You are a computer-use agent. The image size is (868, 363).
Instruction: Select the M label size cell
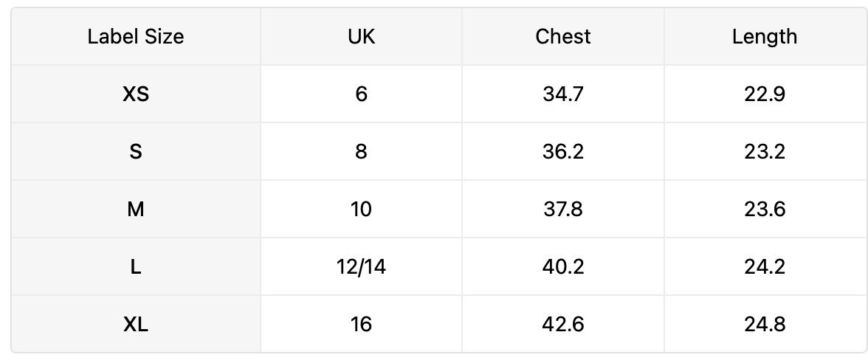[136, 210]
